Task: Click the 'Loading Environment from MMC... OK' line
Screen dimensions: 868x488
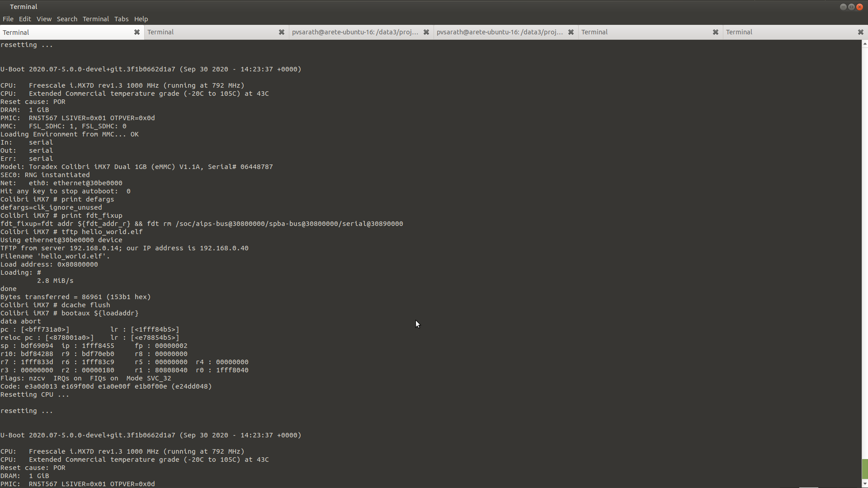Action: click(70, 134)
